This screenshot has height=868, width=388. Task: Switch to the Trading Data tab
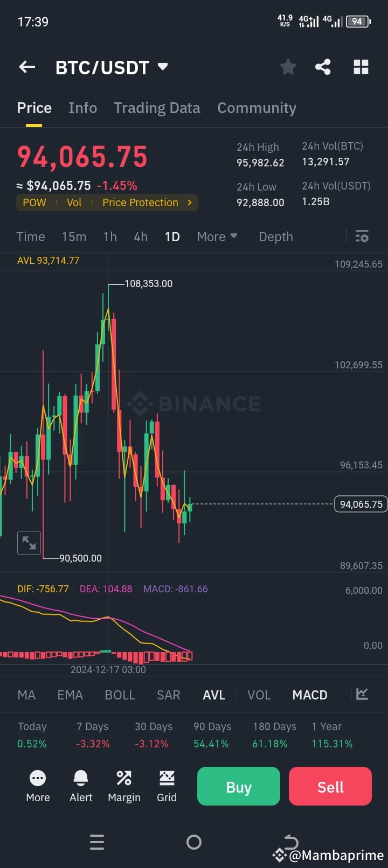157,108
